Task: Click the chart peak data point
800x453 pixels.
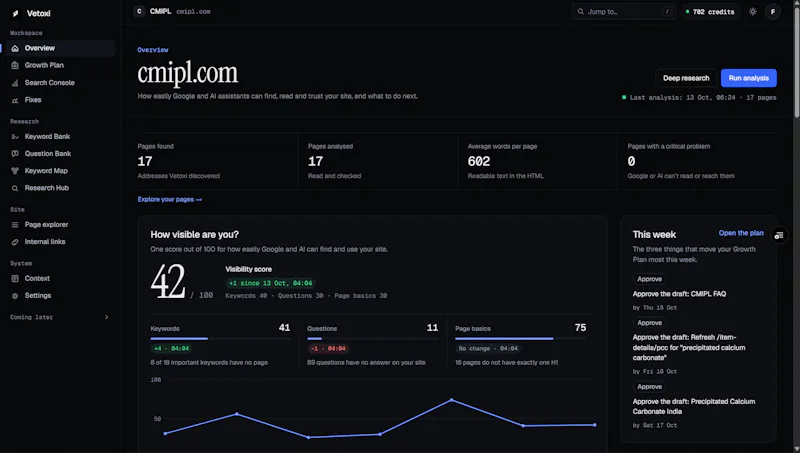Action: click(x=452, y=400)
